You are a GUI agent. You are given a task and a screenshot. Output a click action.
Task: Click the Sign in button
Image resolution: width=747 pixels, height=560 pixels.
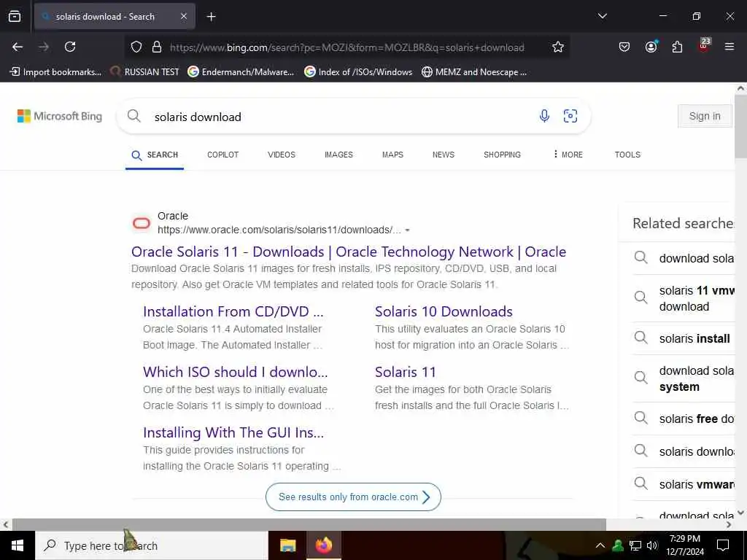[x=705, y=116]
